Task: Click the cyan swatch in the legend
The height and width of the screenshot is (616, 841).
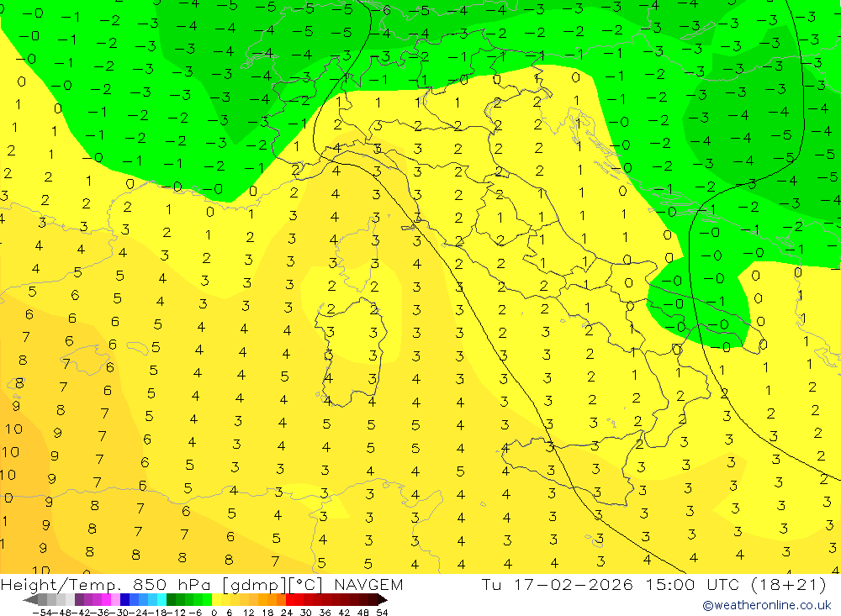Action: [x=161, y=600]
